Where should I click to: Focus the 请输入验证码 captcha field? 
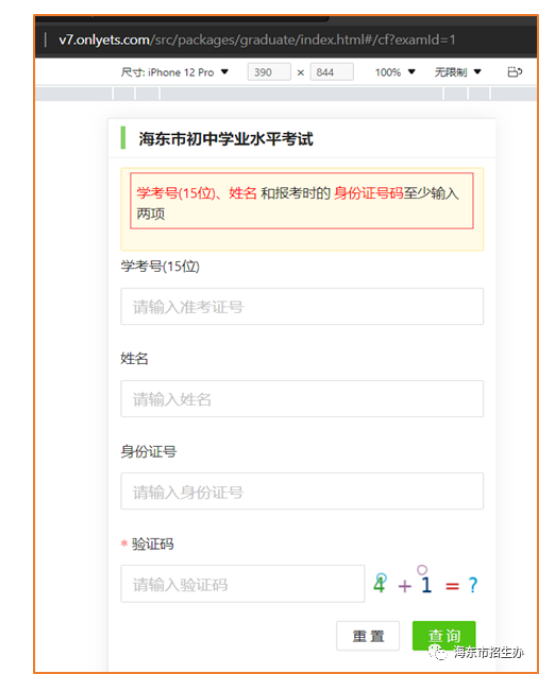(x=243, y=583)
